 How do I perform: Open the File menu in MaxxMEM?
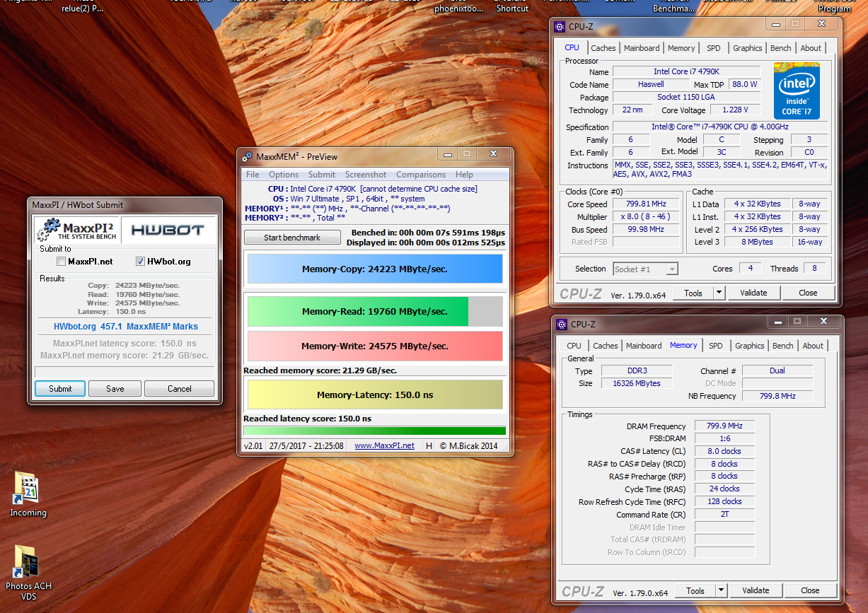[x=253, y=175]
